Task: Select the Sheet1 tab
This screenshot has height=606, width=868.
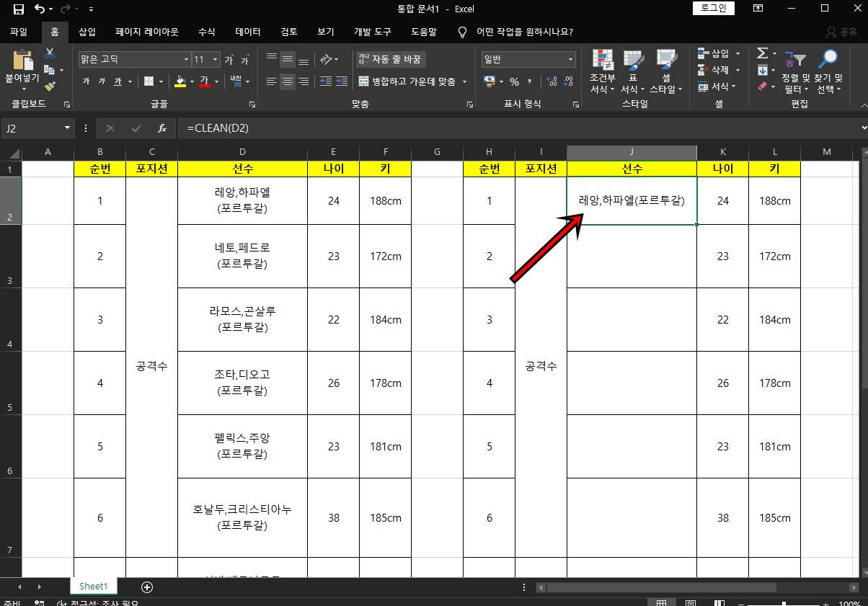Action: pyautogui.click(x=94, y=587)
